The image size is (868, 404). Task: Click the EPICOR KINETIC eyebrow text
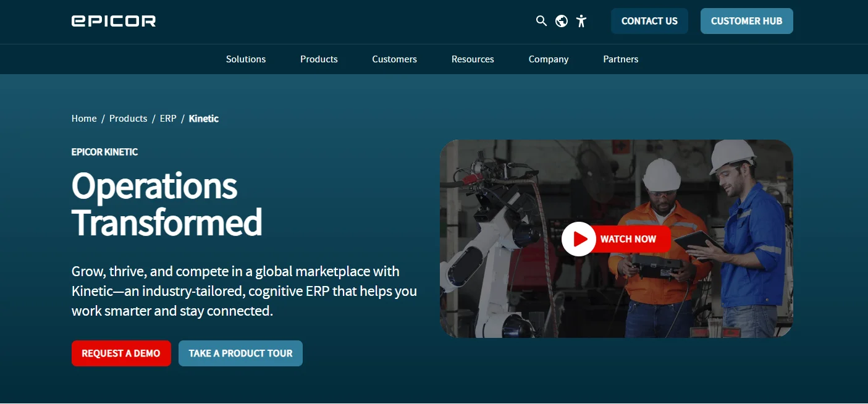coord(104,152)
